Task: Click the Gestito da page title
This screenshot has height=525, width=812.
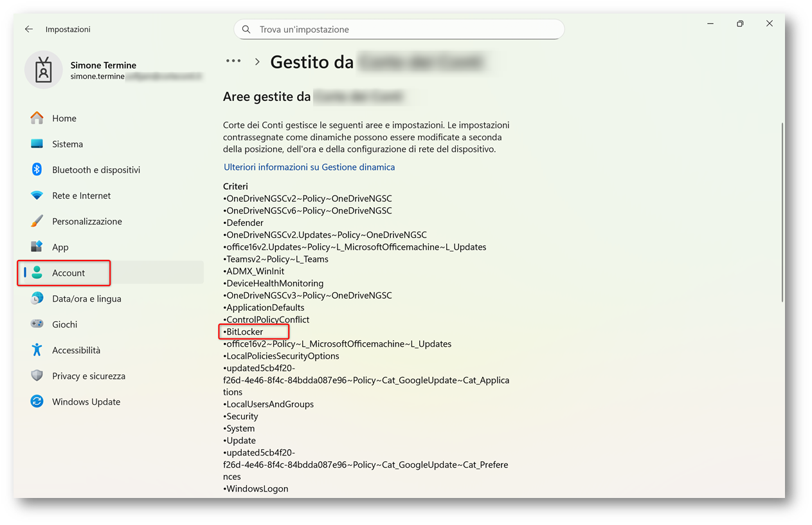Action: point(312,62)
